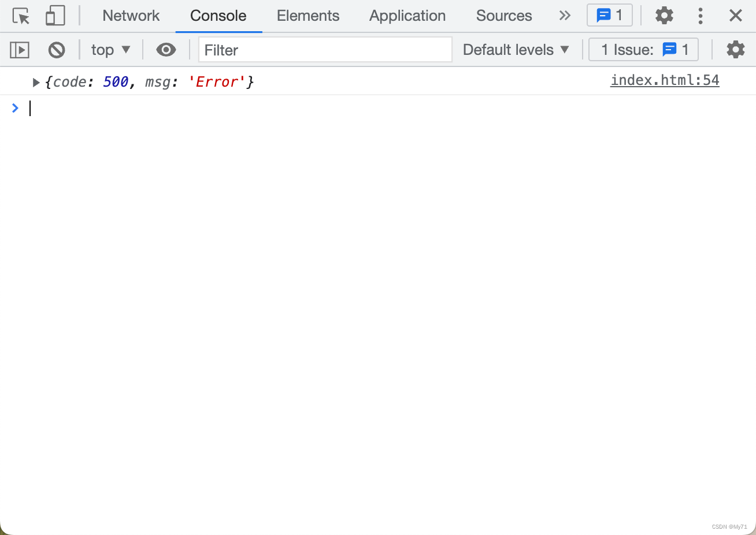This screenshot has height=535, width=756.
Task: Activate the inspect element picker tool
Action: [21, 16]
